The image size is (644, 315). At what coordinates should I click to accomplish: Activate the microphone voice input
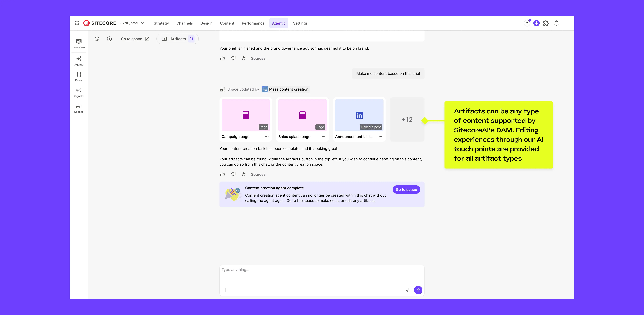click(x=408, y=290)
